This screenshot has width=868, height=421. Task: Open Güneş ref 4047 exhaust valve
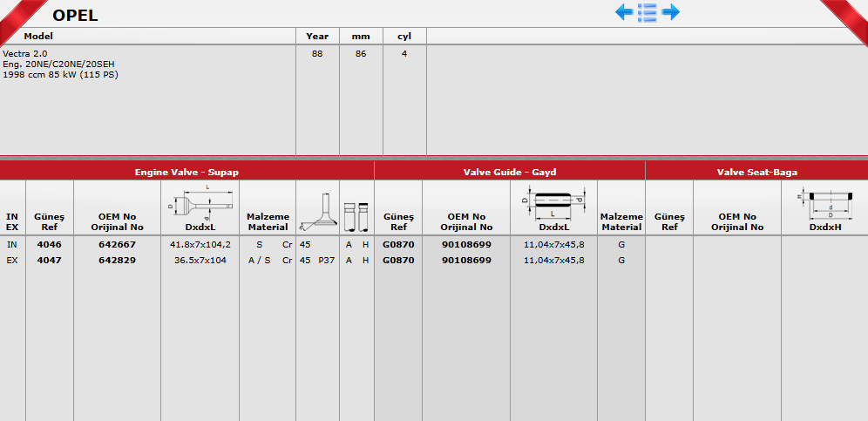pos(49,260)
